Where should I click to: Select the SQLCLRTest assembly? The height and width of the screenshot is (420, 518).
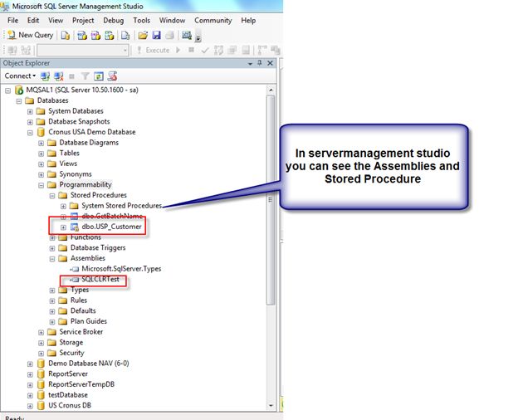tap(100, 279)
